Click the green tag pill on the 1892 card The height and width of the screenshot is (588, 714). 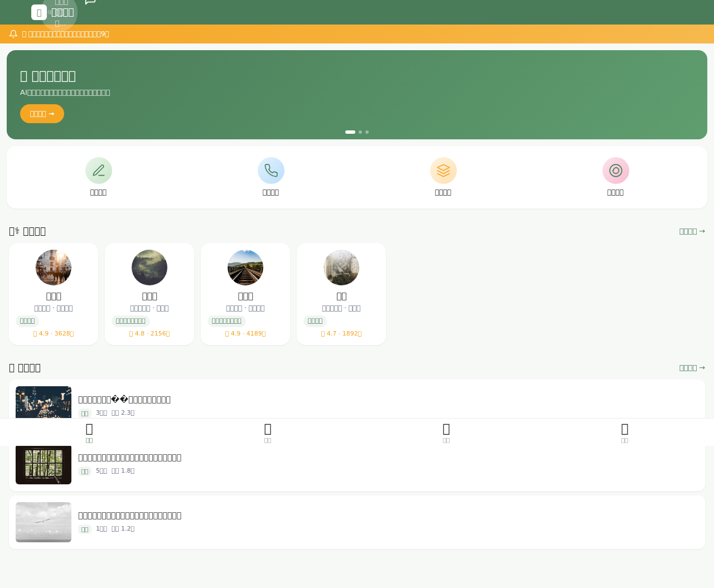315,321
